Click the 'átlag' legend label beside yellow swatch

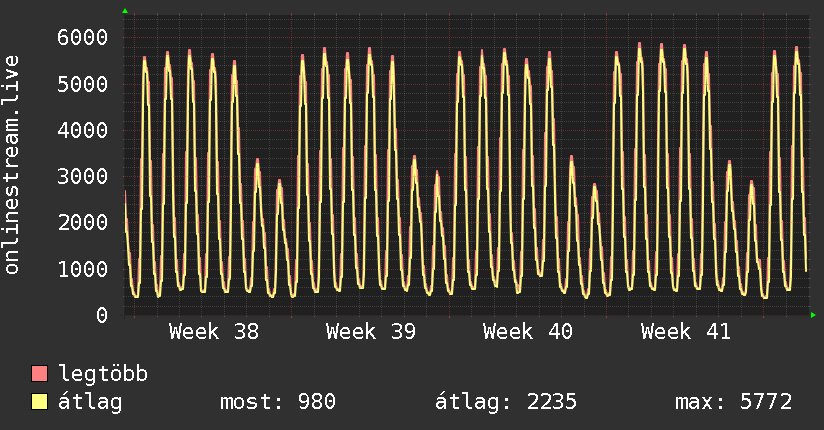coord(90,402)
